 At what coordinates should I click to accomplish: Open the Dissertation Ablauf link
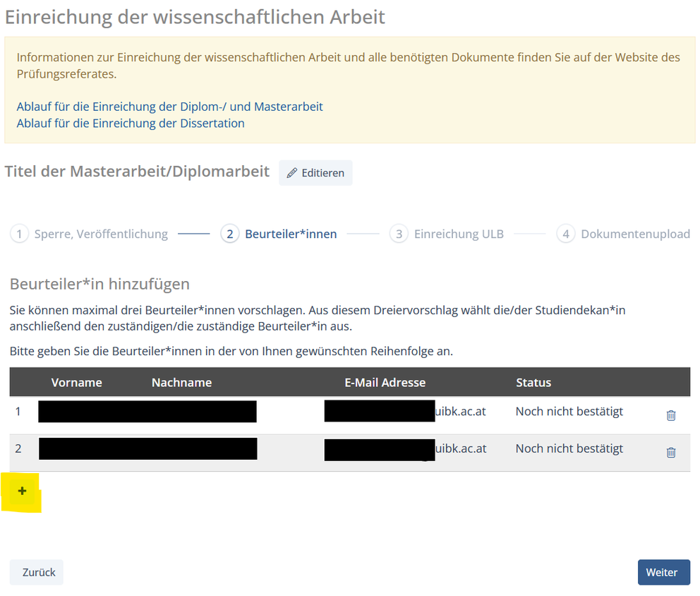click(x=131, y=123)
